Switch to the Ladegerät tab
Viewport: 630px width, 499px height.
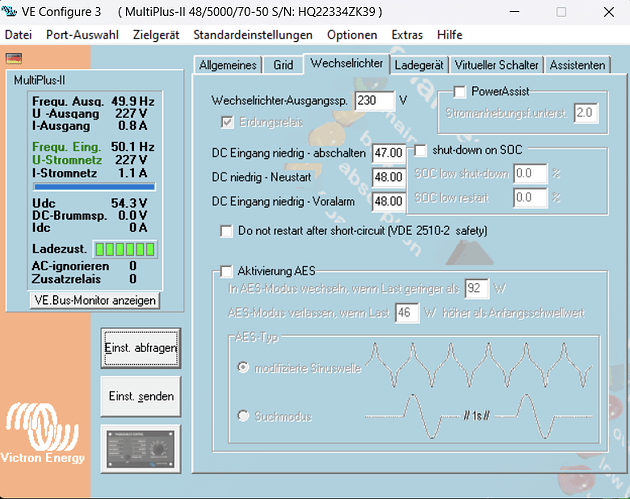pyautogui.click(x=419, y=65)
